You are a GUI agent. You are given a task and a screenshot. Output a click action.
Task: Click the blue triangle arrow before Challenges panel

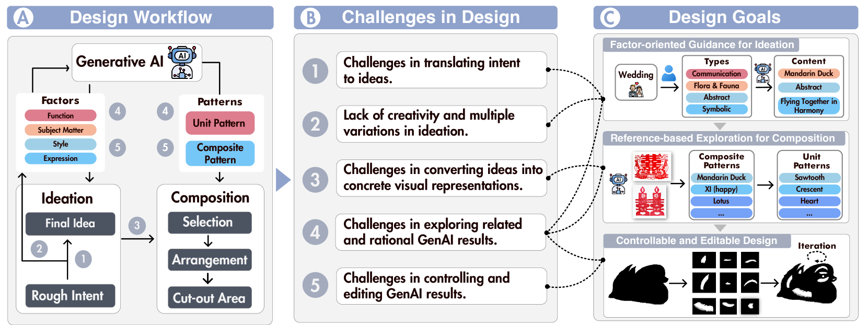[283, 180]
